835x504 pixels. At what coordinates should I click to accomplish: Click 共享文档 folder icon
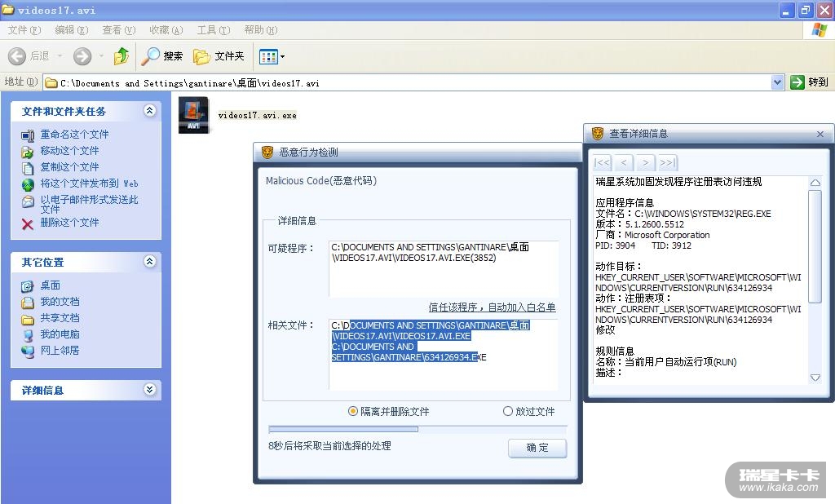(28, 319)
